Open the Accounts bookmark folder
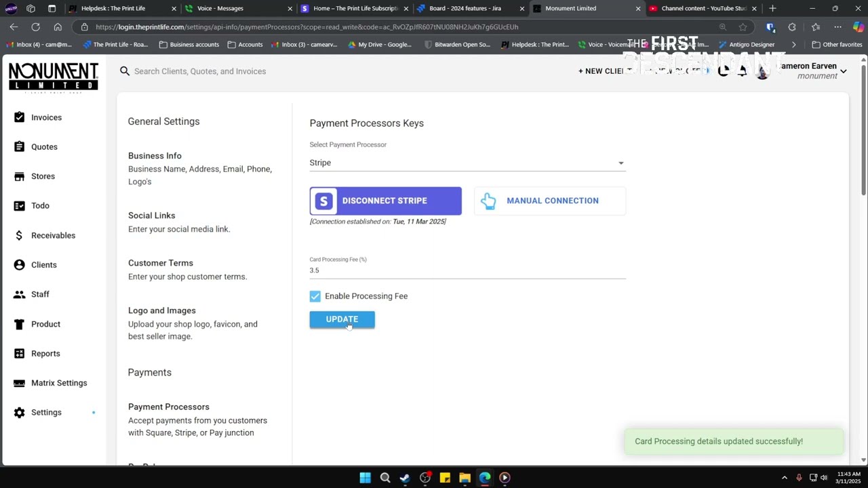Screen dimensions: 868x488 click(245, 45)
